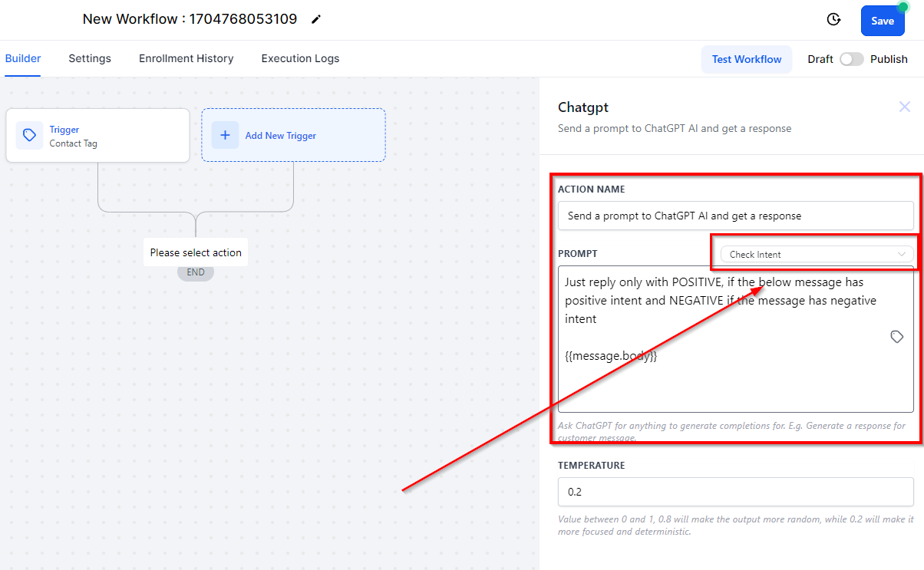
Task: Switch to the Builder tab
Action: click(x=23, y=58)
